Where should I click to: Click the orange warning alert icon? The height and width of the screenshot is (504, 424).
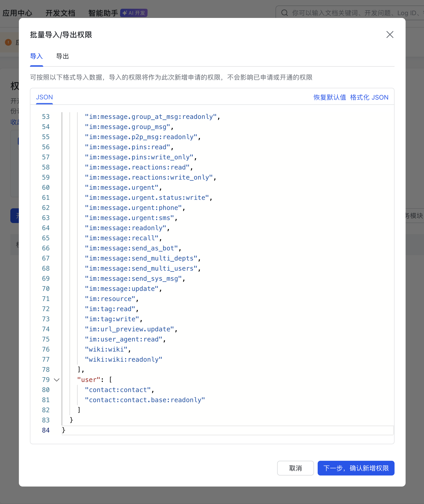tap(8, 43)
